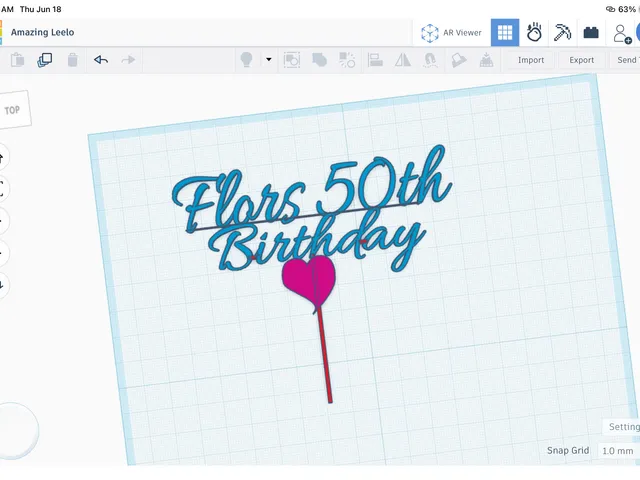Image resolution: width=640 pixels, height=480 pixels.
Task: Open the AR Viewer
Action: [x=451, y=33]
